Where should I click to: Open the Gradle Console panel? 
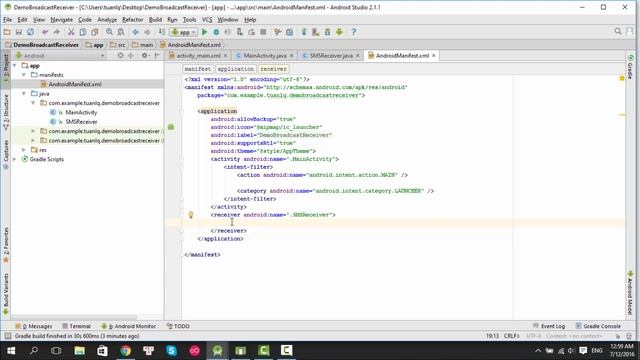point(598,326)
